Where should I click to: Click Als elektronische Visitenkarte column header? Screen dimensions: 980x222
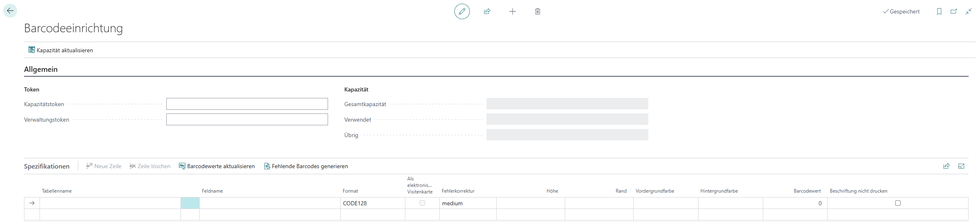pos(420,185)
